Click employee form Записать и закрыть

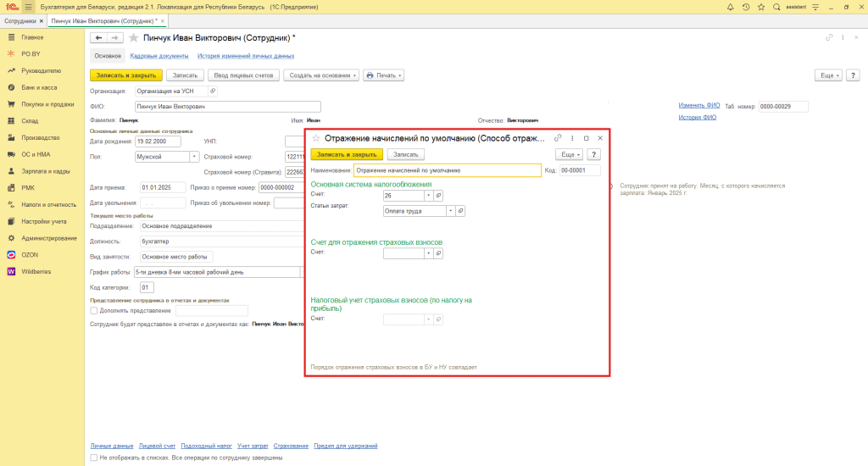126,75
